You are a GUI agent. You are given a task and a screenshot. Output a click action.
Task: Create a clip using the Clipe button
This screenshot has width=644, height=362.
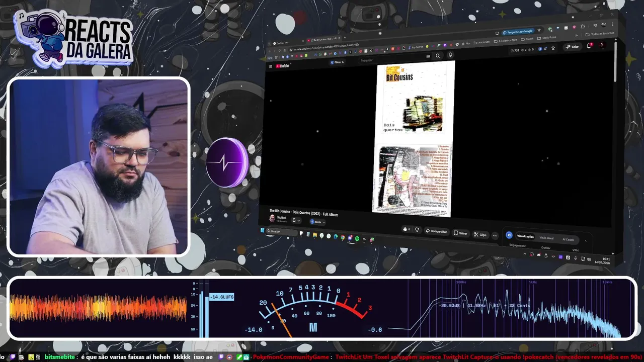click(x=480, y=235)
